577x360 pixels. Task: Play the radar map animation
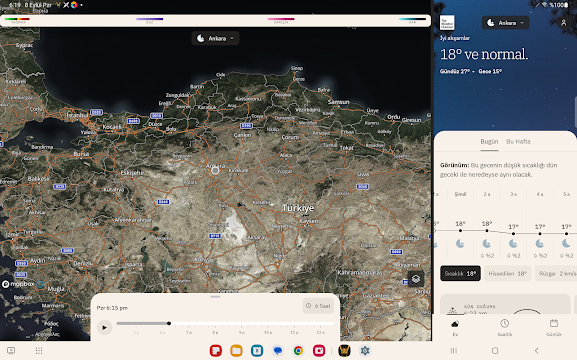[105, 327]
